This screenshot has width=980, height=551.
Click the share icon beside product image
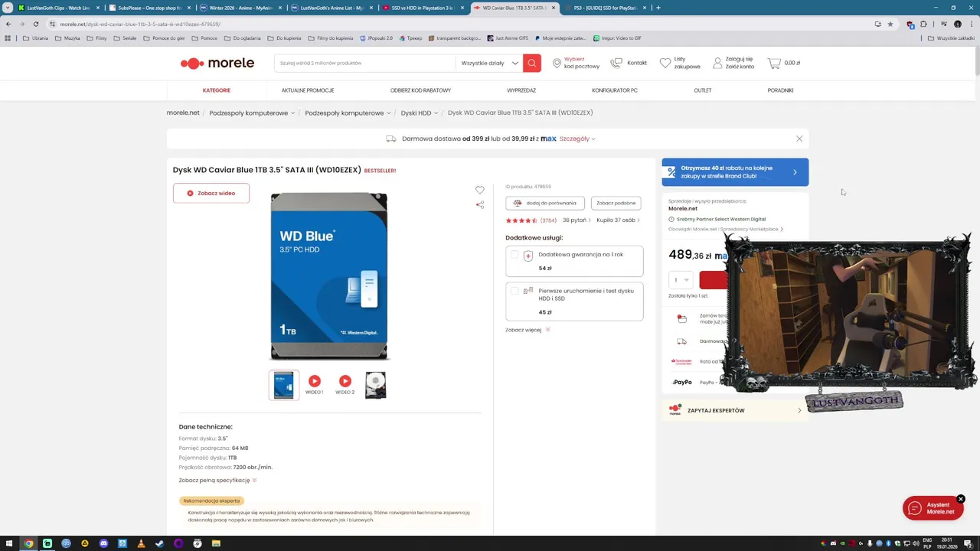point(480,204)
